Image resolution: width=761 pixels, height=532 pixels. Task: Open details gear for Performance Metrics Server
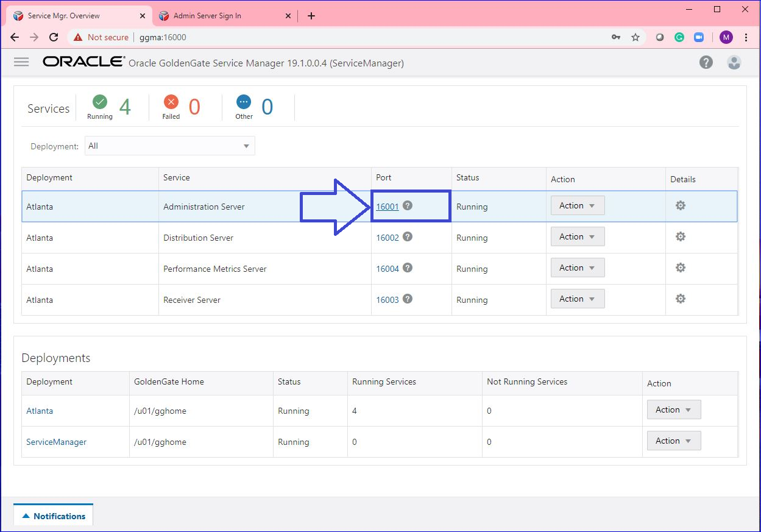(x=681, y=268)
